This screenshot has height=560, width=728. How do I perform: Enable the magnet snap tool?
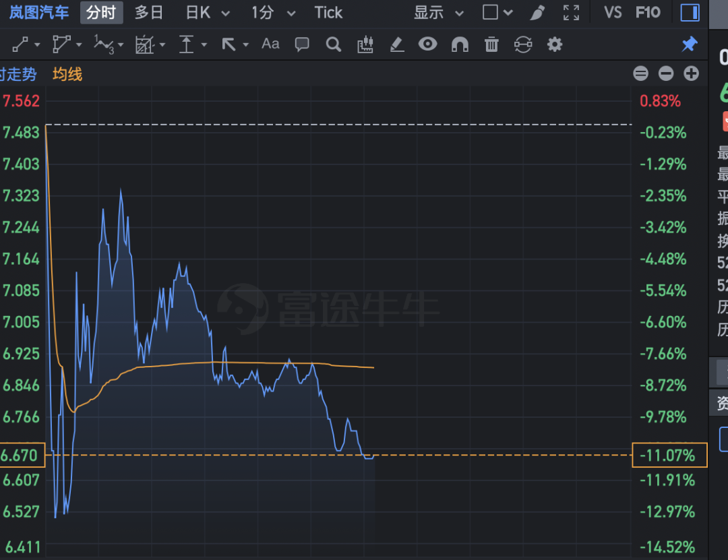(460, 44)
